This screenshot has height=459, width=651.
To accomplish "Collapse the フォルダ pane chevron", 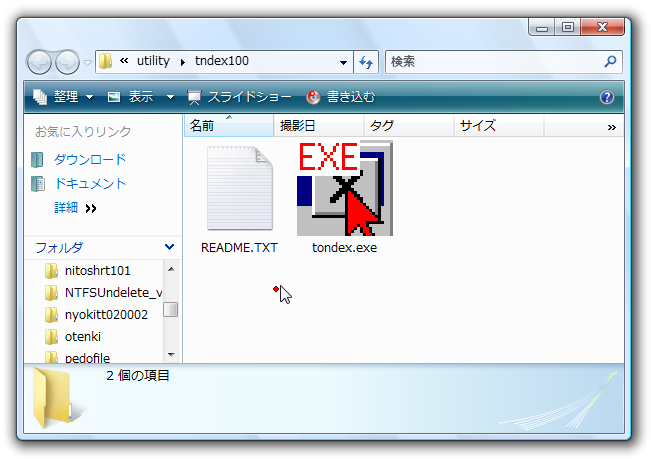I will 169,247.
